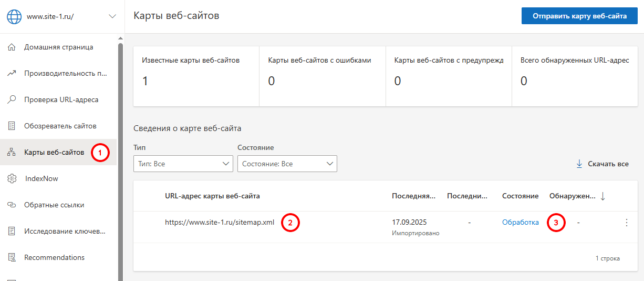Click the IndexNow gear icon

[x=12, y=178]
